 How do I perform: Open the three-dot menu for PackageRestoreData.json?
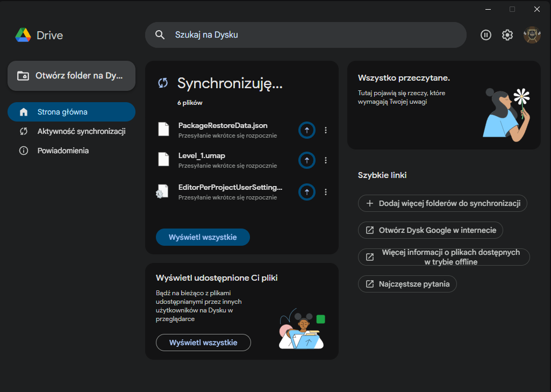(x=326, y=130)
